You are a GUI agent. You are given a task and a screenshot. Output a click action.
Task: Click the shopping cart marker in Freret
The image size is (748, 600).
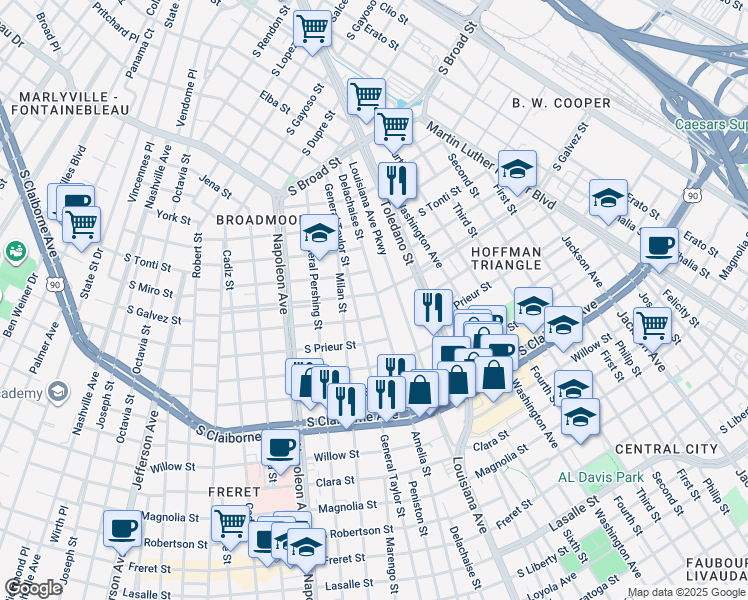point(231,523)
